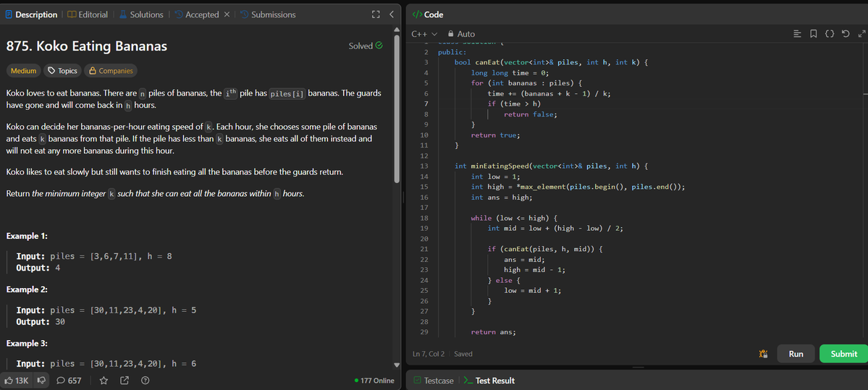
Task: Click the description scroll-down arrow
Action: pyautogui.click(x=397, y=365)
